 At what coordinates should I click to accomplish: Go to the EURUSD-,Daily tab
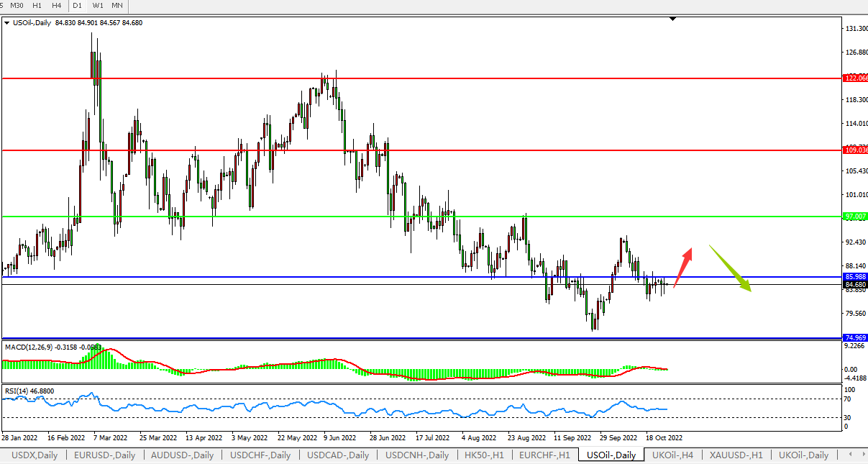105,455
